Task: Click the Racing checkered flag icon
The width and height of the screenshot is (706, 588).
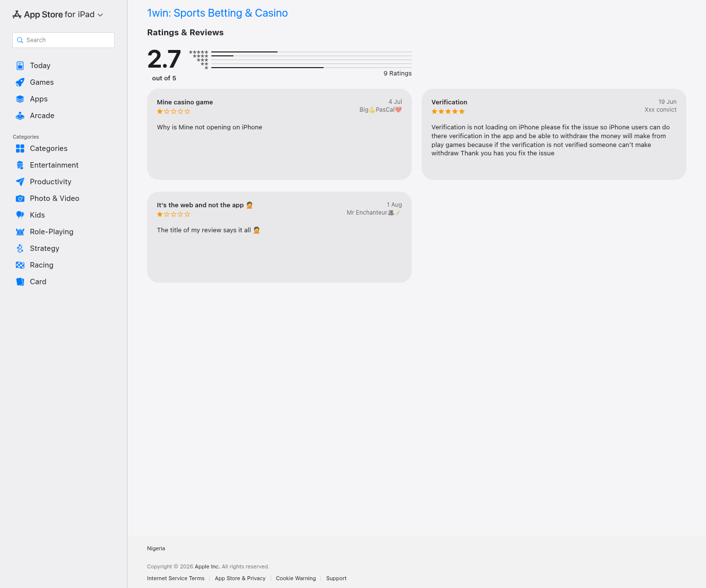Action: (20, 265)
